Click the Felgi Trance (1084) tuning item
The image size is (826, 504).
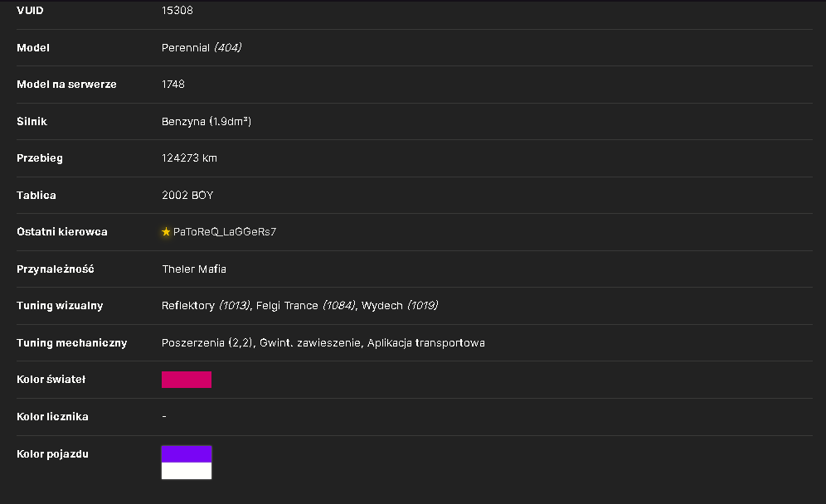pyautogui.click(x=305, y=305)
